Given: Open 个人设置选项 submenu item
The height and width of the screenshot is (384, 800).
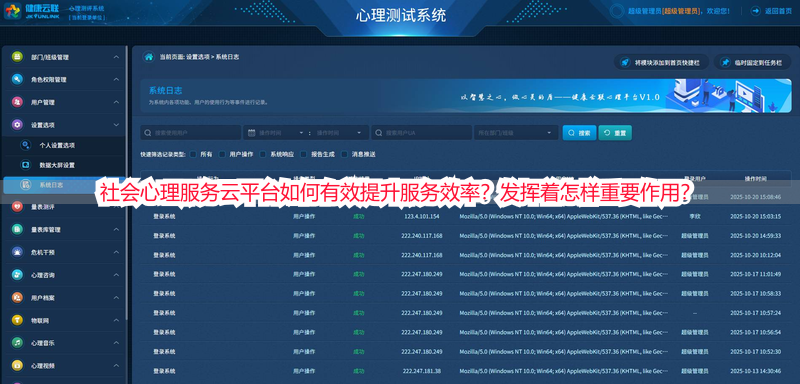Looking at the screenshot, I should tap(63, 145).
